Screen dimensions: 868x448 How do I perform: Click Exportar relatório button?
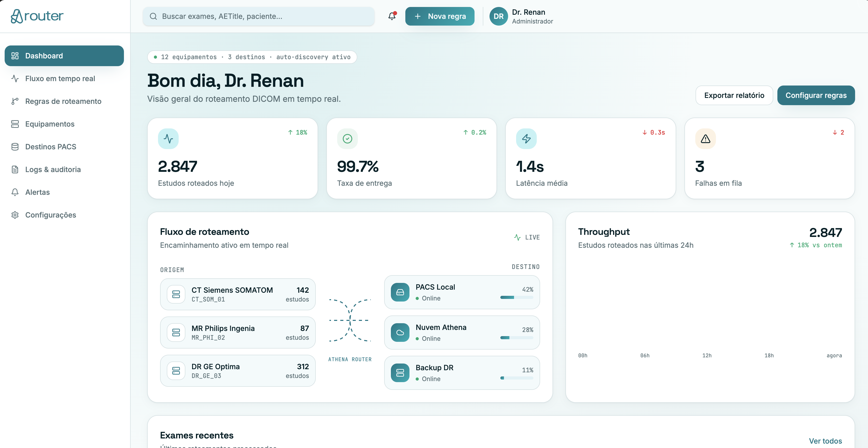click(734, 95)
